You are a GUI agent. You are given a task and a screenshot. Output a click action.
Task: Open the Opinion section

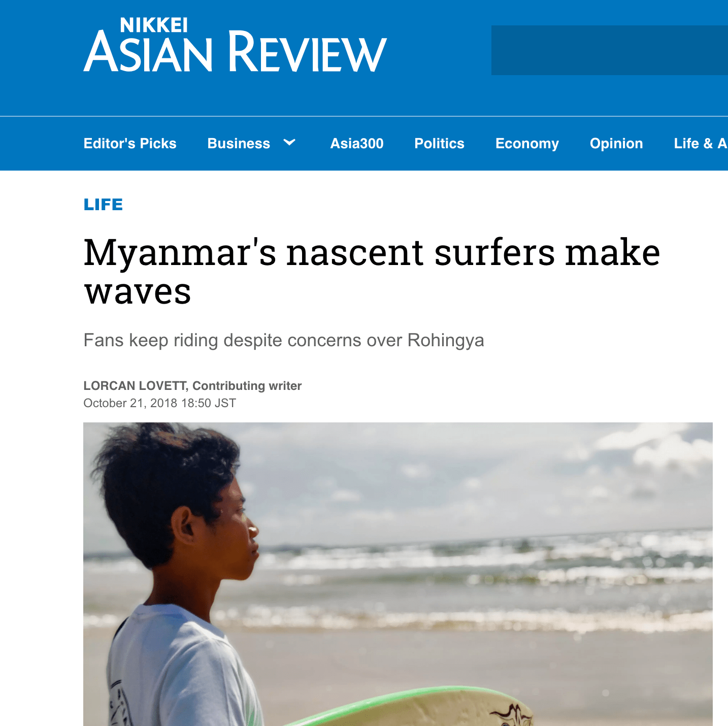click(616, 144)
